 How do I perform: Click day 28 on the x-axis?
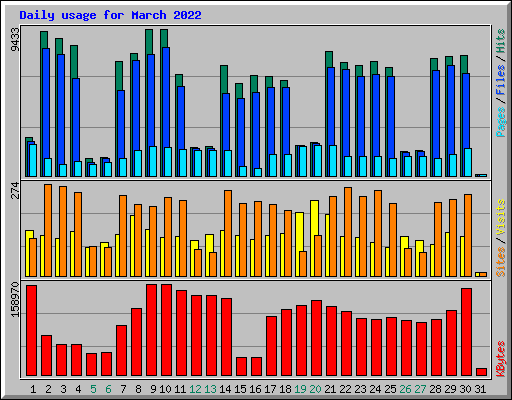pos(435,389)
